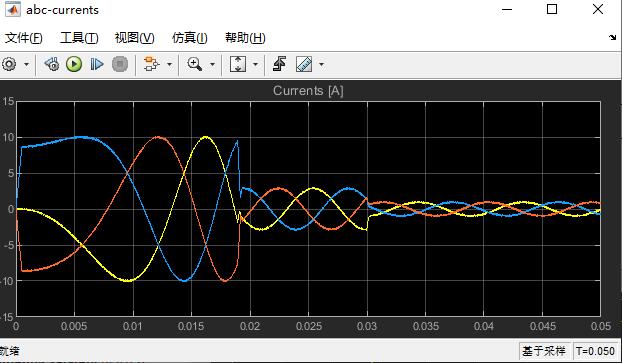Click the blue current peak near 0.005

point(82,137)
